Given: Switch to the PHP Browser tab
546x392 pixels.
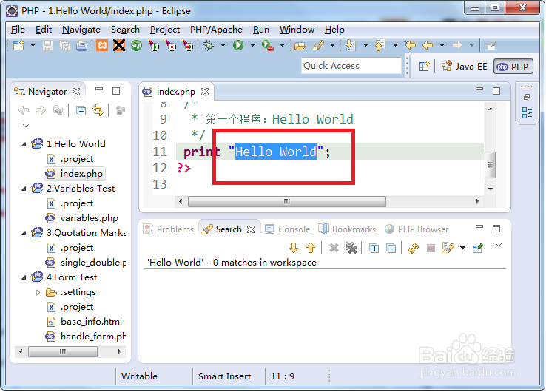Looking at the screenshot, I should pos(417,229).
